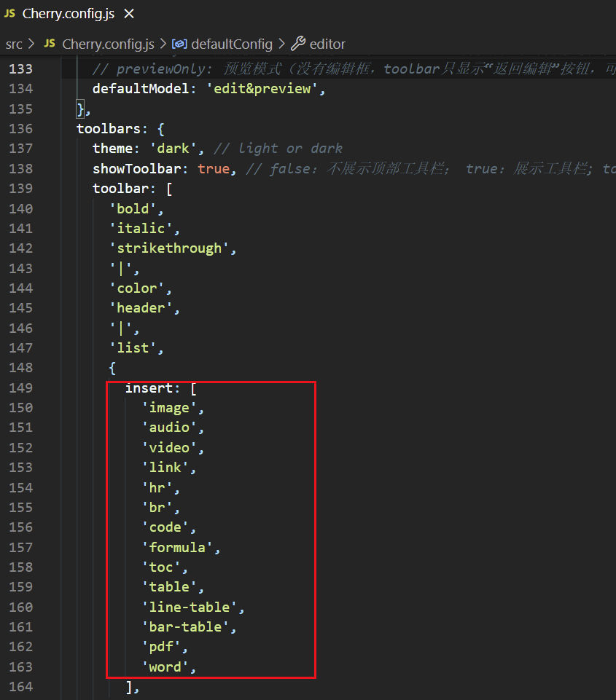Click the 'pdf' string

(161, 646)
